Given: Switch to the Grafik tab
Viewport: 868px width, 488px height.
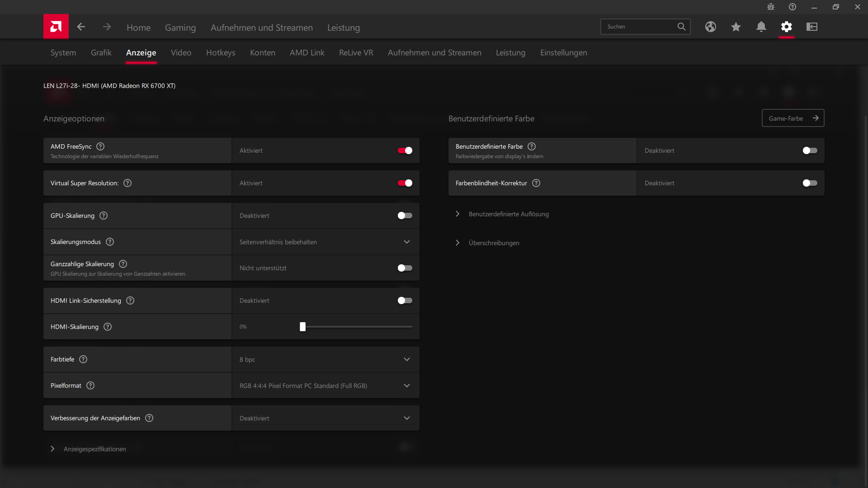Looking at the screenshot, I should (x=101, y=52).
